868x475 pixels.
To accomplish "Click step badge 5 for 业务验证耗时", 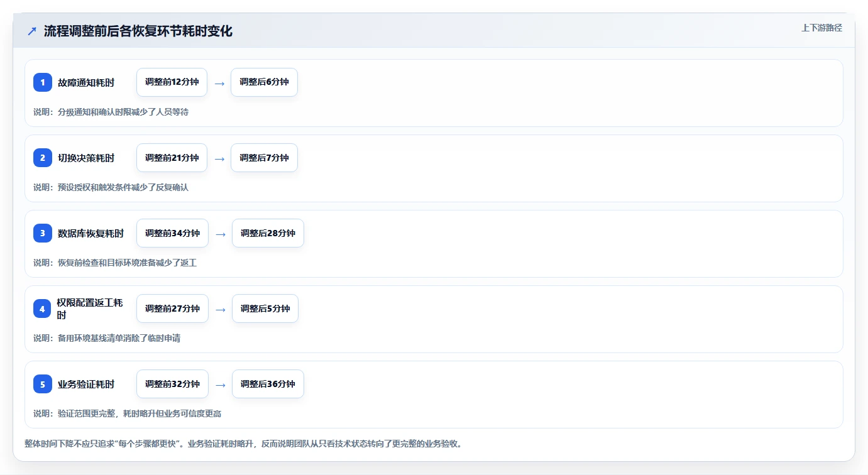I will (x=43, y=384).
